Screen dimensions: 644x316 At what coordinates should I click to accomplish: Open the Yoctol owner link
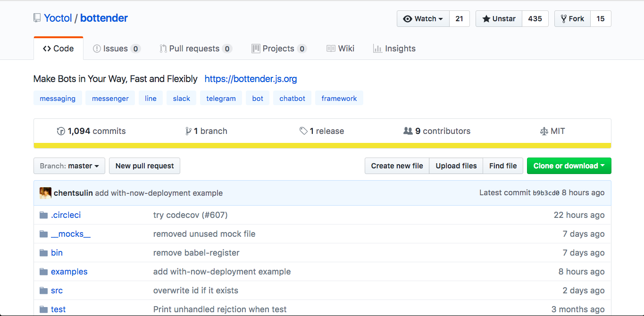(x=58, y=18)
